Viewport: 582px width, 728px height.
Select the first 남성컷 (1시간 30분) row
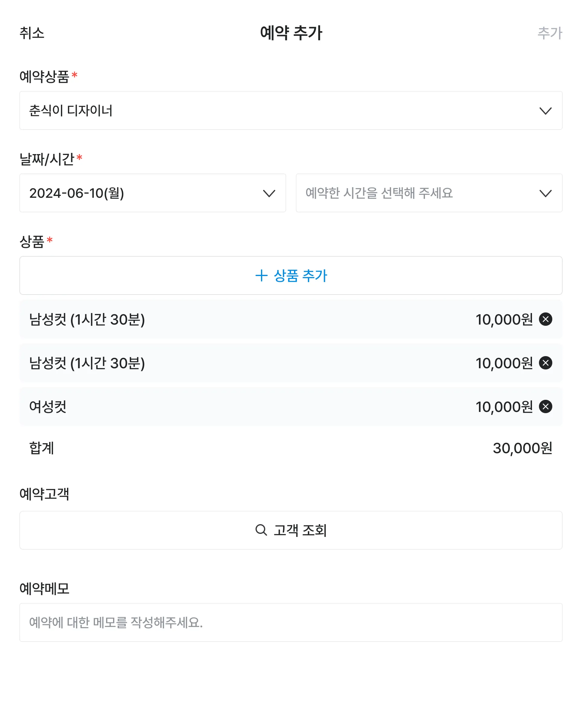[236, 319]
